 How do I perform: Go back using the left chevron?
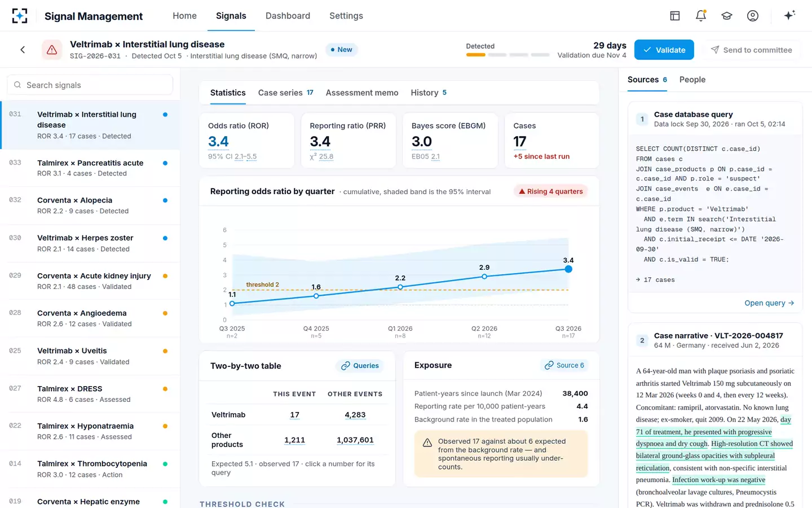point(23,50)
